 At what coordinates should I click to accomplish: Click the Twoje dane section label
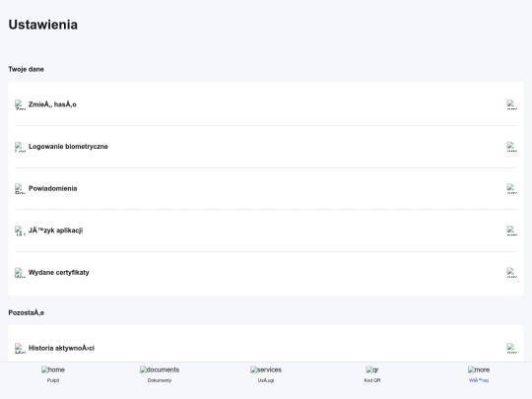pos(27,69)
